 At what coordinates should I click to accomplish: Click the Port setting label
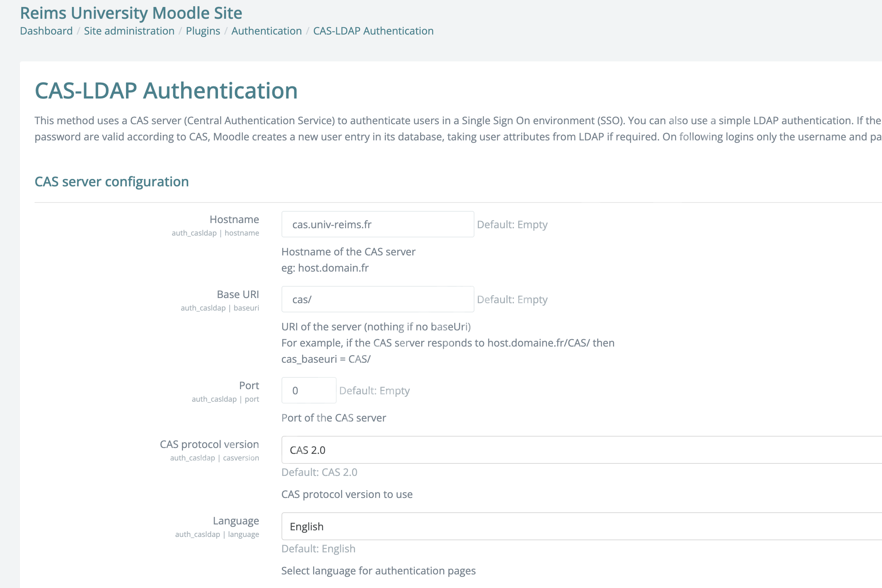click(249, 385)
